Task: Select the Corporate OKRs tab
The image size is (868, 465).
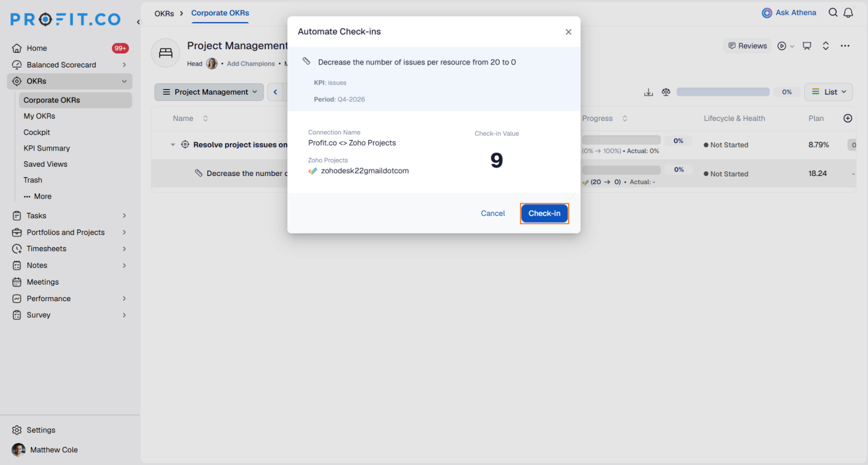Action: [220, 13]
